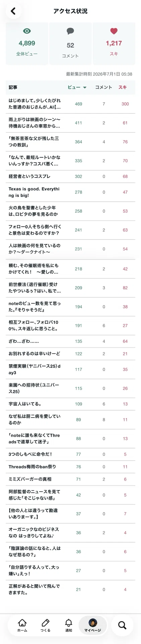Tap the green eye views icon

click(27, 31)
